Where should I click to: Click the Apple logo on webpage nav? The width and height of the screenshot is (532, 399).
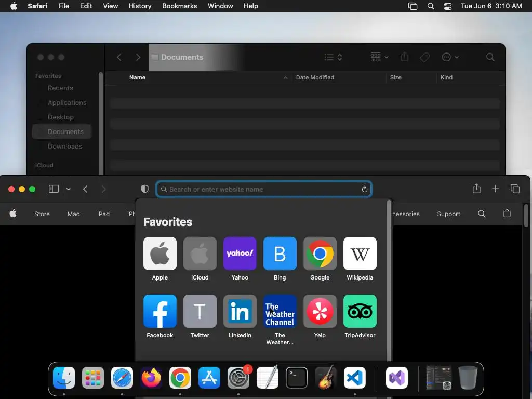(13, 214)
